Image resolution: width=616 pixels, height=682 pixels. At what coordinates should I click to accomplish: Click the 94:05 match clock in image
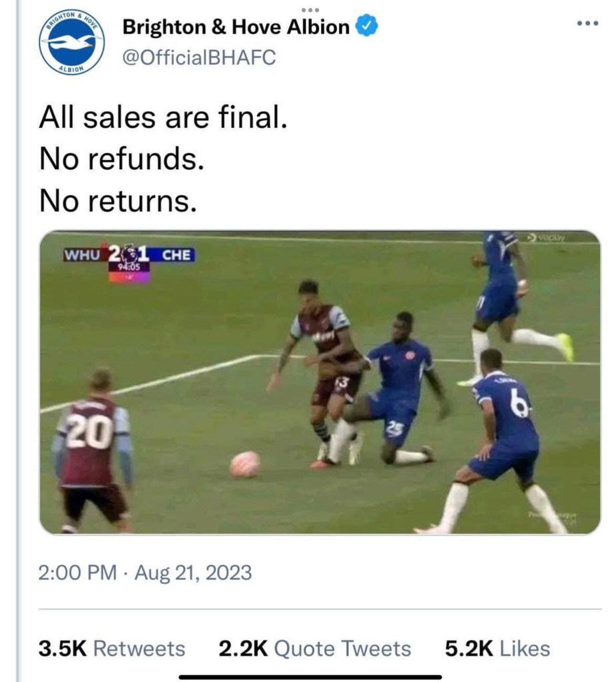click(129, 268)
